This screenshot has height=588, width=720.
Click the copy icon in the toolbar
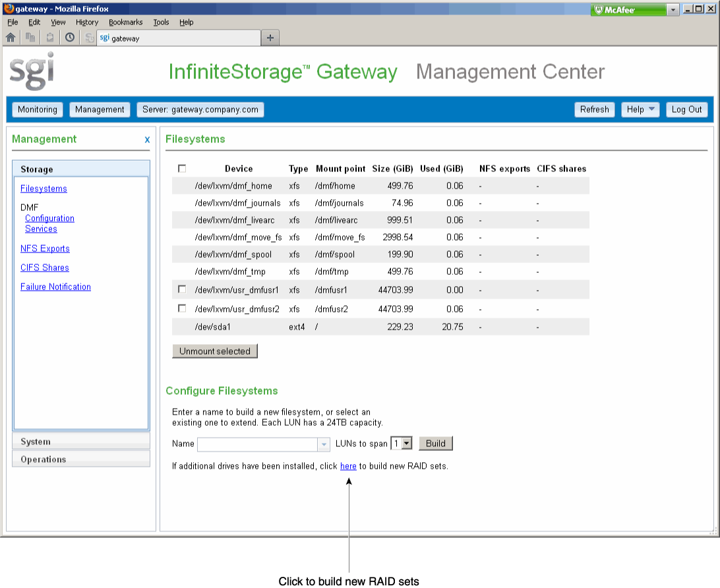[x=30, y=38]
